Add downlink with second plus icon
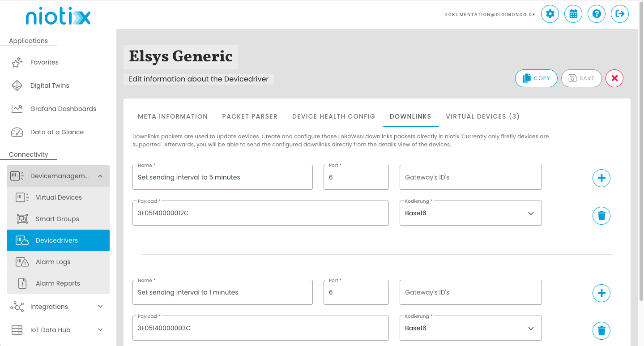 [601, 293]
